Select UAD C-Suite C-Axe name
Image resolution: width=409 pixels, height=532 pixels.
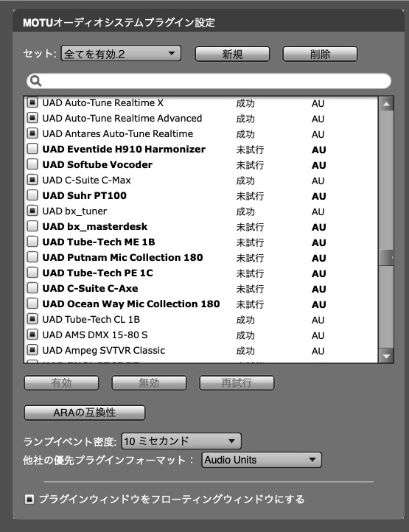tap(90, 288)
